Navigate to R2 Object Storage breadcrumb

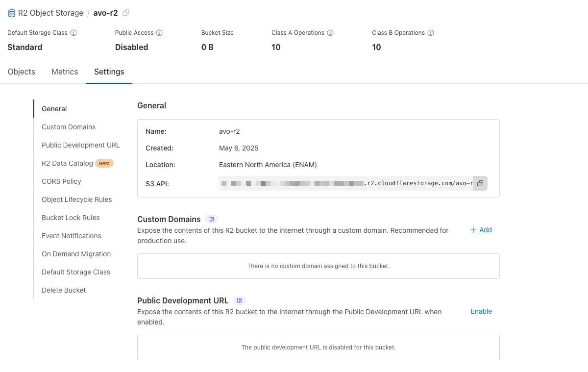point(50,13)
